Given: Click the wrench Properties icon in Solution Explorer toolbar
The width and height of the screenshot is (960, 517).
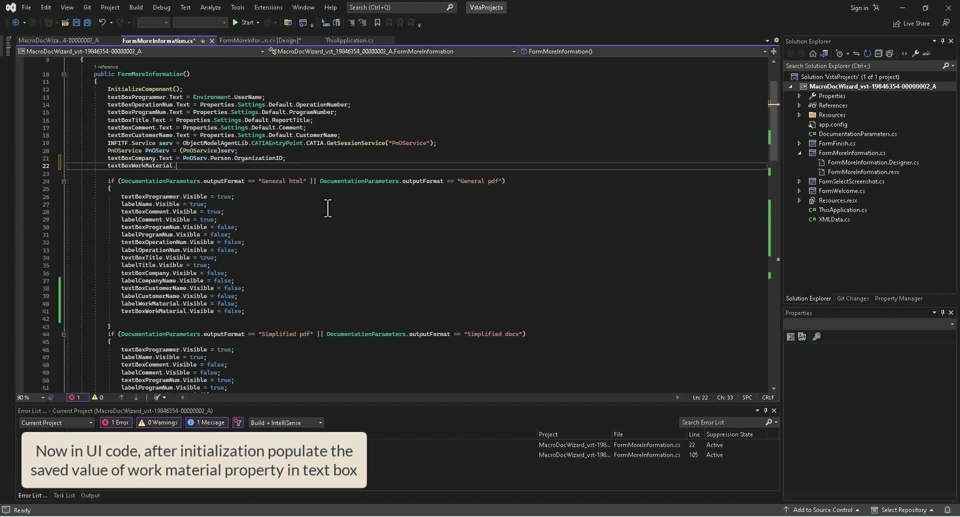Looking at the screenshot, I should point(915,54).
